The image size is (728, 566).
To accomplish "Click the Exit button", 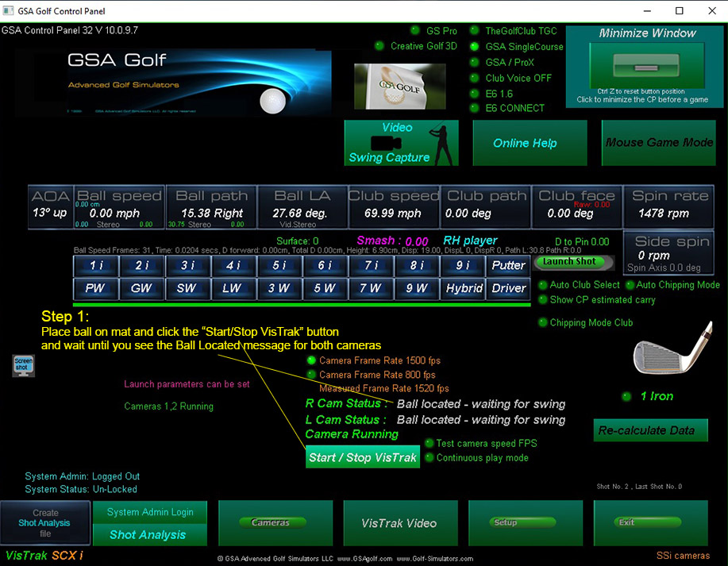I will tap(645, 523).
